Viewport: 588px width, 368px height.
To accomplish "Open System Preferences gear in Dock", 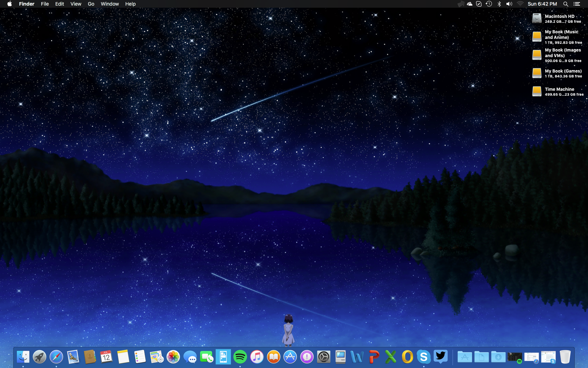I will pos(324,357).
